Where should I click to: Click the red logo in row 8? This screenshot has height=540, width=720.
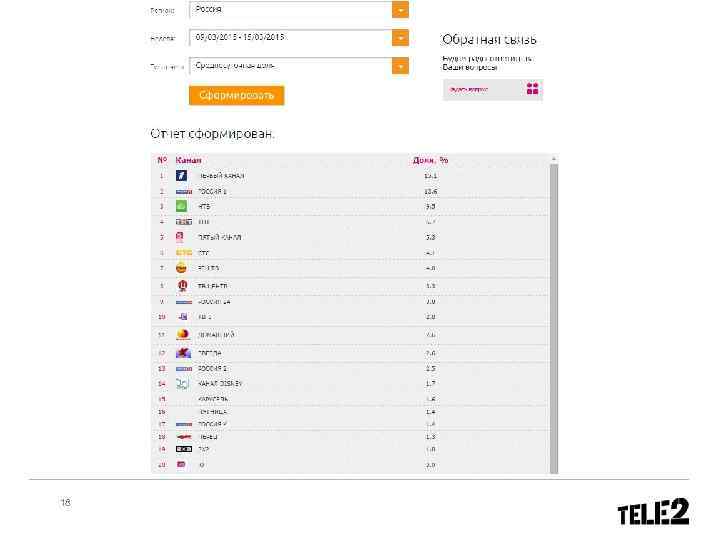182,285
